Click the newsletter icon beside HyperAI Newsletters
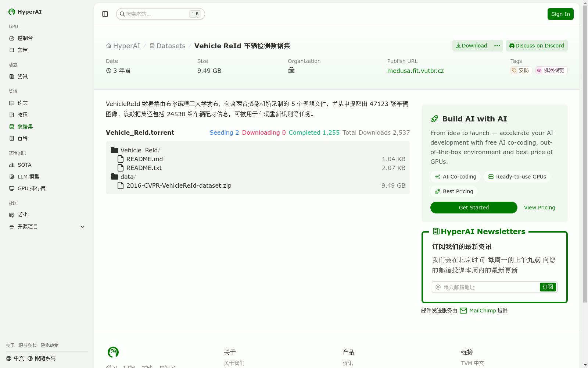The width and height of the screenshot is (588, 368). [x=436, y=231]
